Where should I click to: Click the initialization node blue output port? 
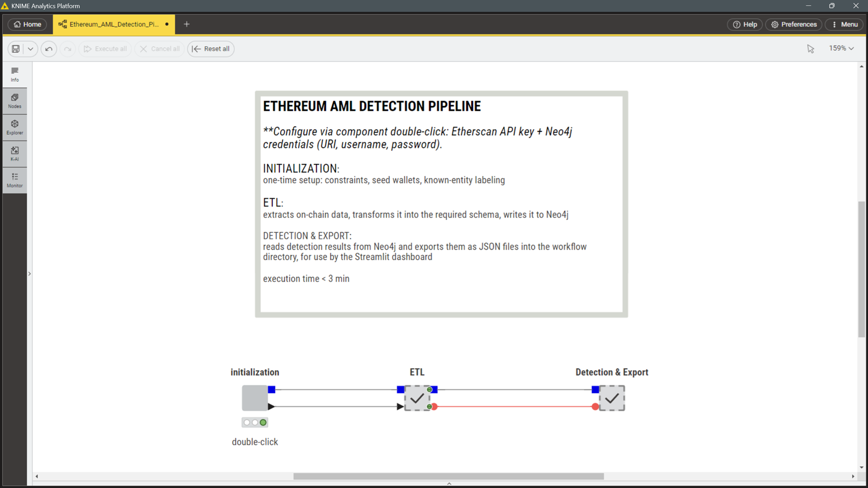[272, 389]
